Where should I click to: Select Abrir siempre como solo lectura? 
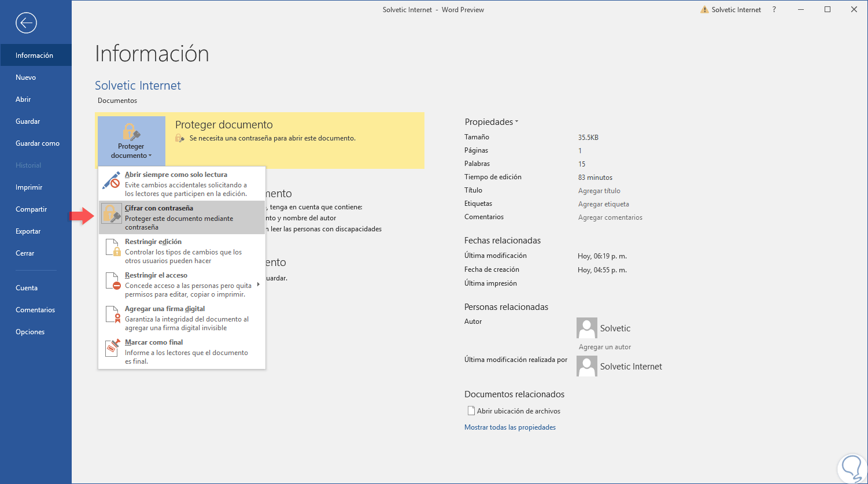coord(182,183)
